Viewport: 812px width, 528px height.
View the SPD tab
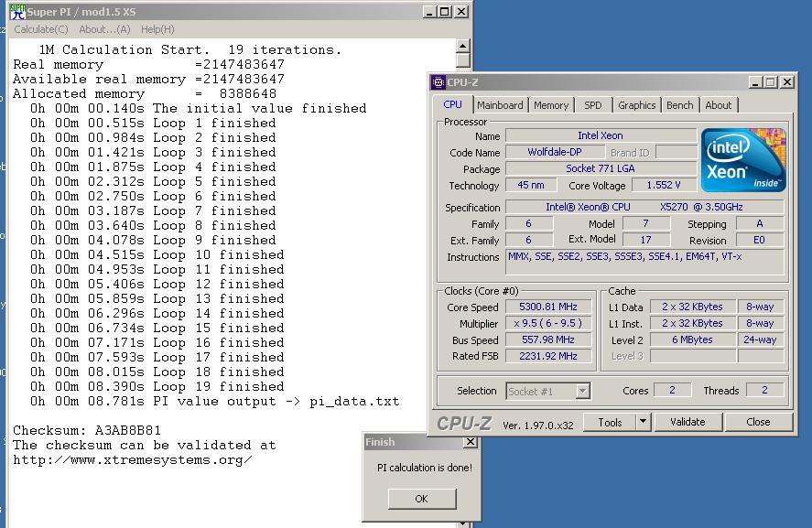(x=593, y=104)
